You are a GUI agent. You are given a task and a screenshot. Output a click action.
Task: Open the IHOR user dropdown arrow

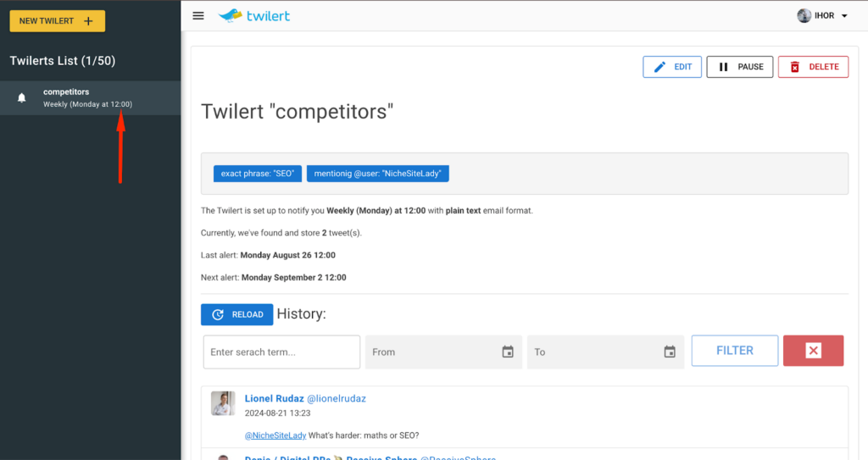(x=845, y=16)
